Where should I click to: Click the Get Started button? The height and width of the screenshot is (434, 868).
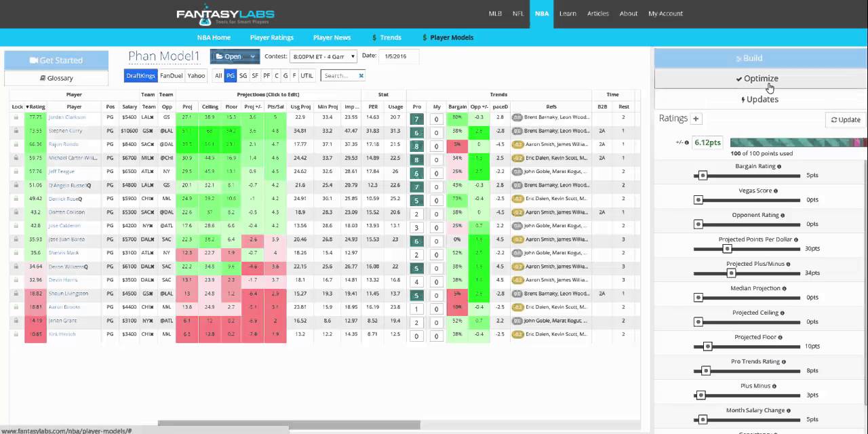56,60
